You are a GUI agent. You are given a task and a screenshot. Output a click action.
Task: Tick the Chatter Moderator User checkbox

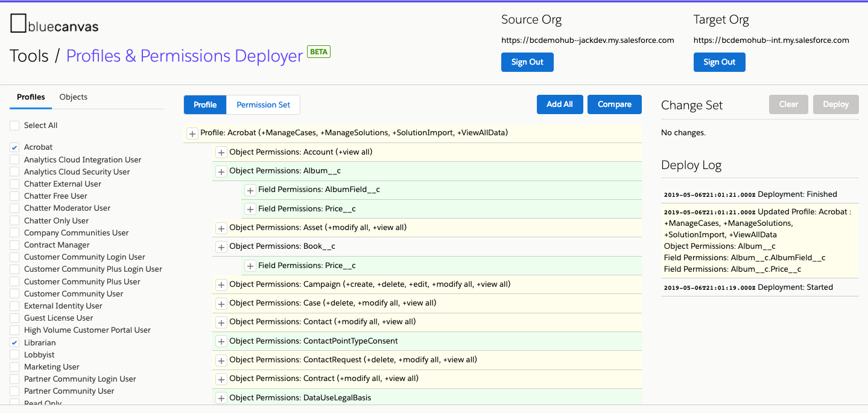click(x=14, y=208)
